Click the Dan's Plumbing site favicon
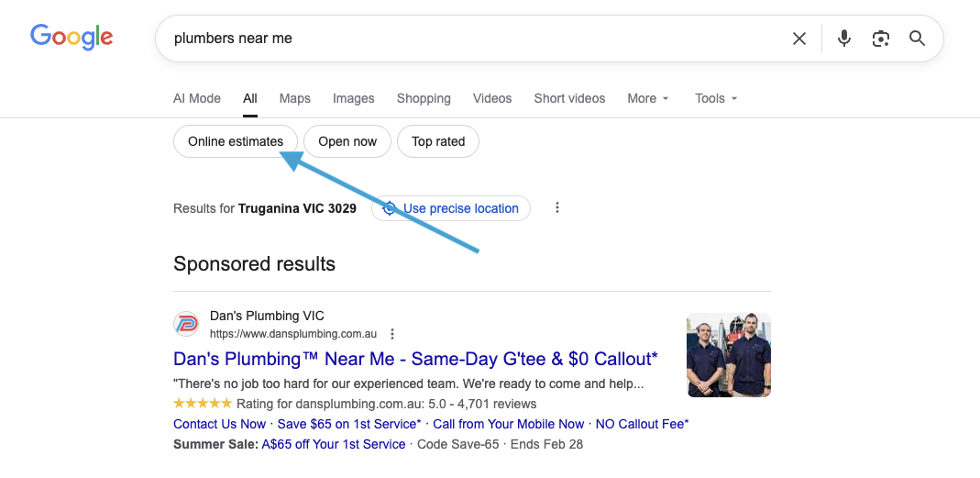This screenshot has height=478, width=980. (186, 325)
